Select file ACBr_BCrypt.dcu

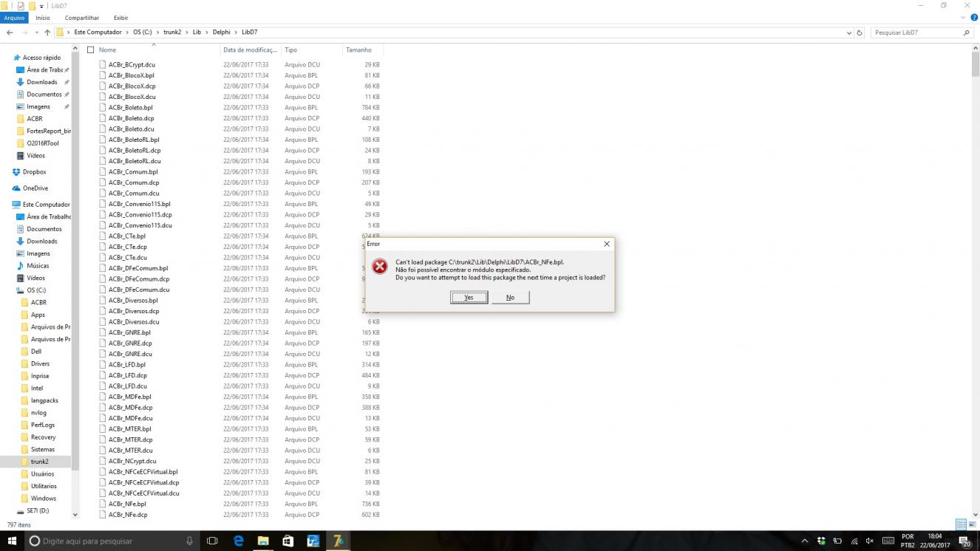[132, 65]
